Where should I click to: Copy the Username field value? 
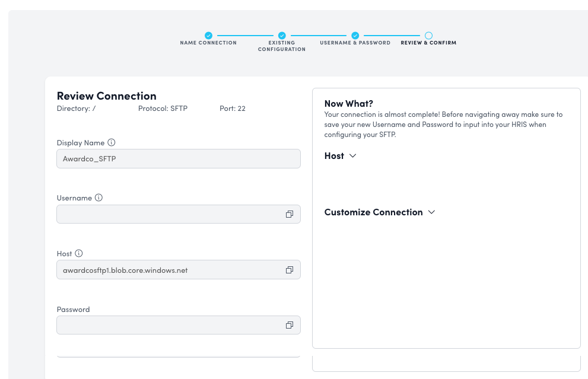coord(290,214)
